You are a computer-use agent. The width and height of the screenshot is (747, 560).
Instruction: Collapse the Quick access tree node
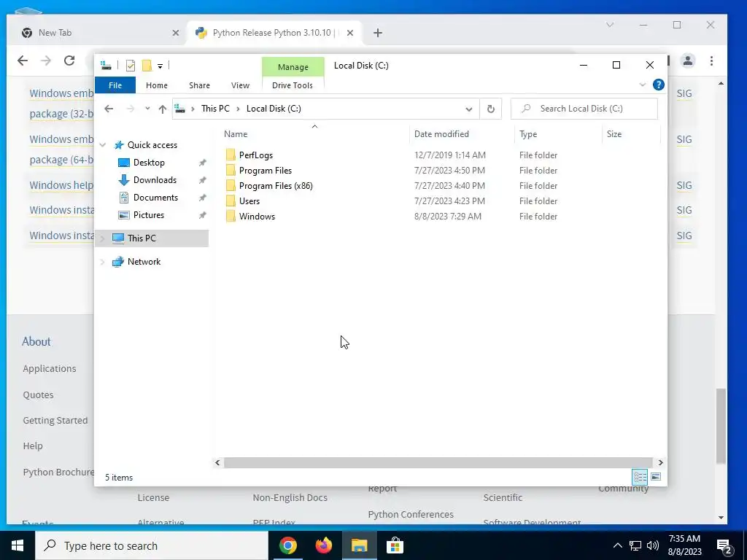click(102, 145)
